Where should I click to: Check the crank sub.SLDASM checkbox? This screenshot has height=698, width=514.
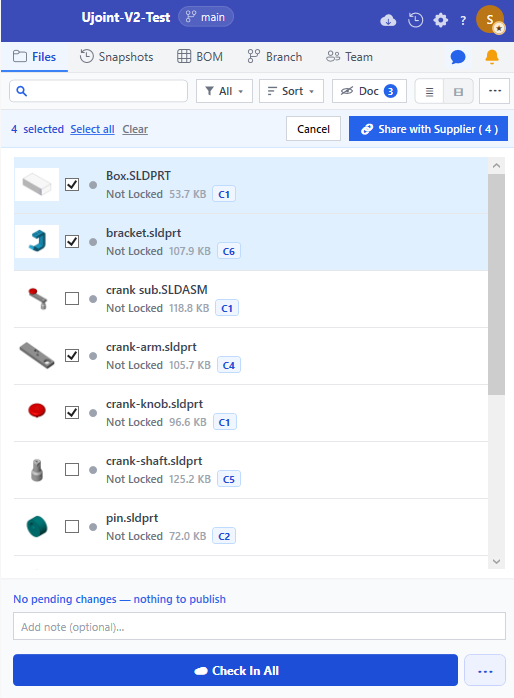(x=72, y=298)
